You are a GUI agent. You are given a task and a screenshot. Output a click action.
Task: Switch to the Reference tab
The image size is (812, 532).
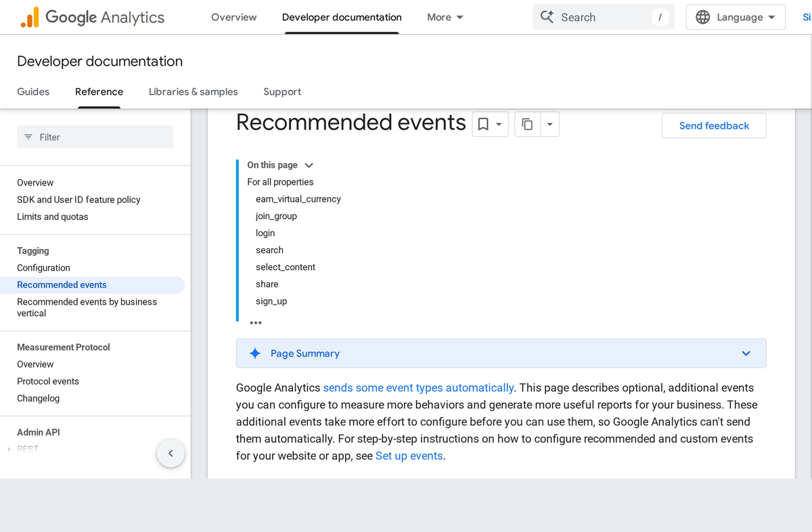[99, 91]
